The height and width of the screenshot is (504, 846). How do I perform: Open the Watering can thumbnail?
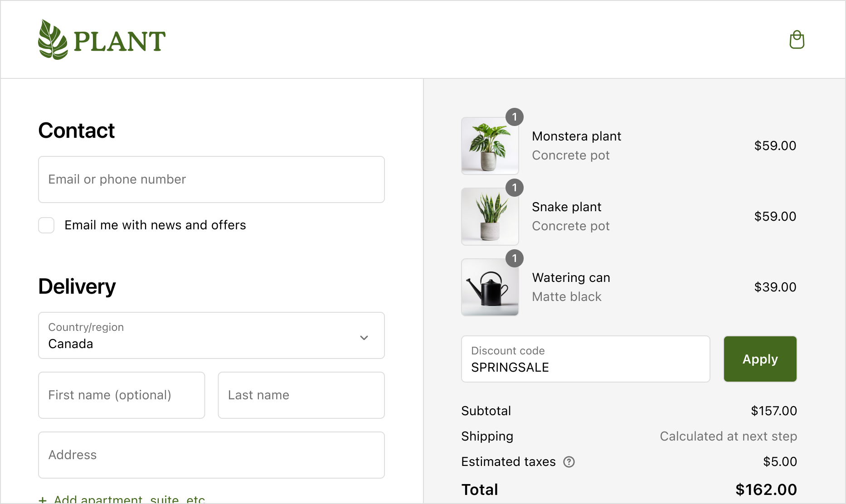pos(490,287)
